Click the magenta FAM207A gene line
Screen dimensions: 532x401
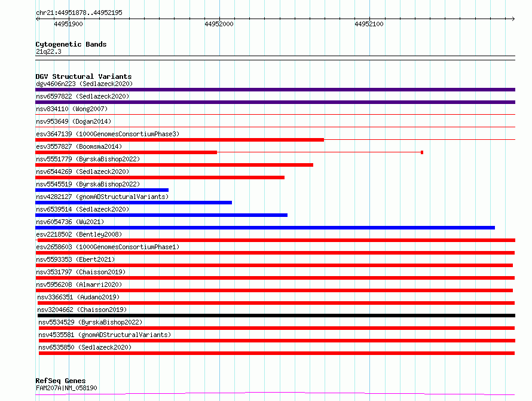[275, 394]
